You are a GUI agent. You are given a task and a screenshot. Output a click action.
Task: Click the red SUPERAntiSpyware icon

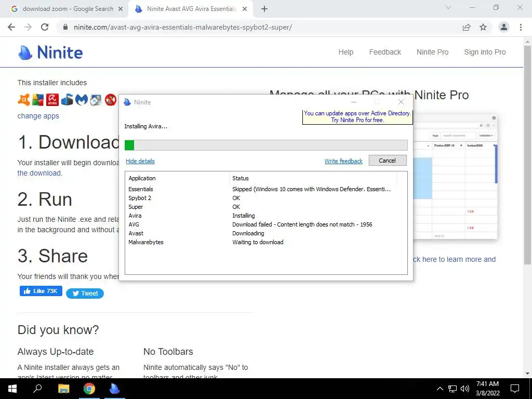(x=110, y=100)
